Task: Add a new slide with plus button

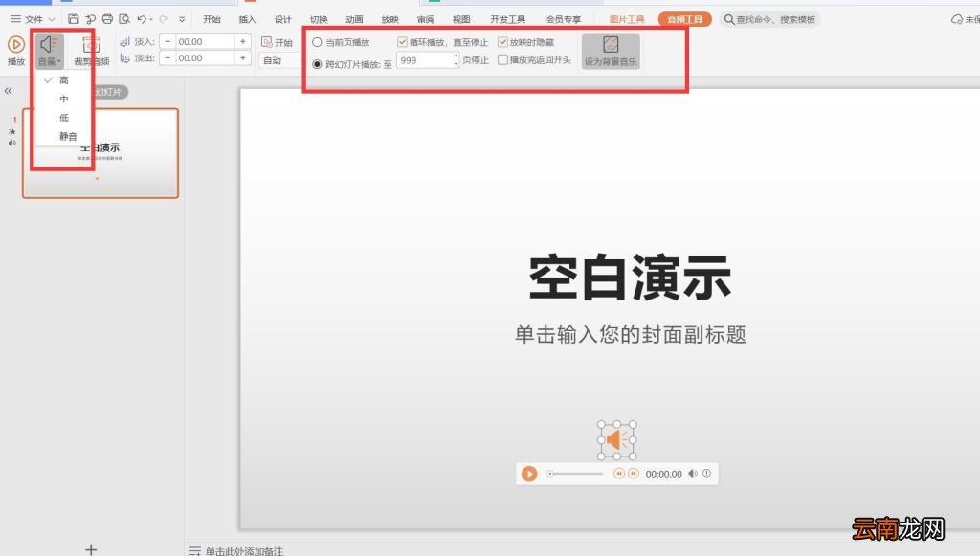Action: pyautogui.click(x=91, y=549)
